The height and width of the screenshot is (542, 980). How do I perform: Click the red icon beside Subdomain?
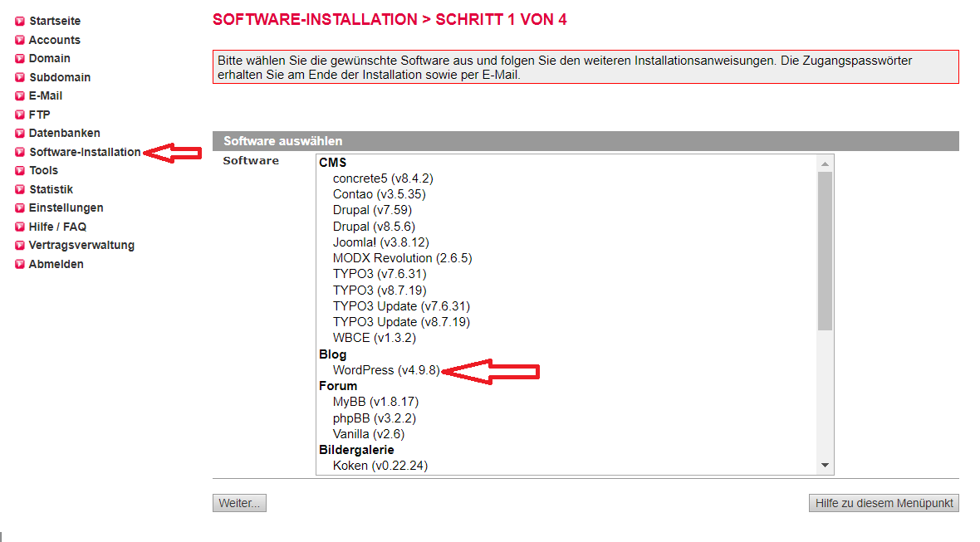[20, 77]
